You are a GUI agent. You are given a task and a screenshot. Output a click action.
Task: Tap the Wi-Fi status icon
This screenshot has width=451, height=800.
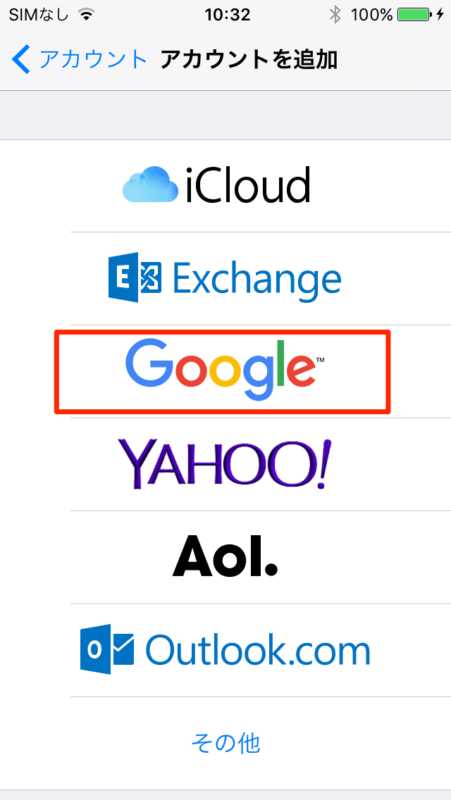87,15
